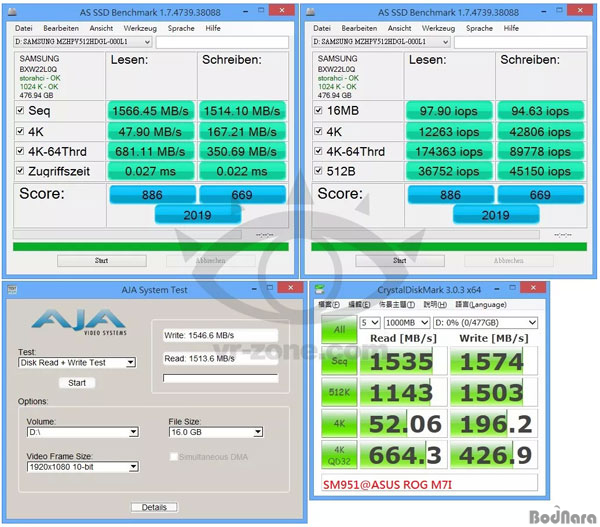Viewport: 600px width, 527px height.
Task: Click AJA progress bar below Read value
Action: (x=220, y=379)
